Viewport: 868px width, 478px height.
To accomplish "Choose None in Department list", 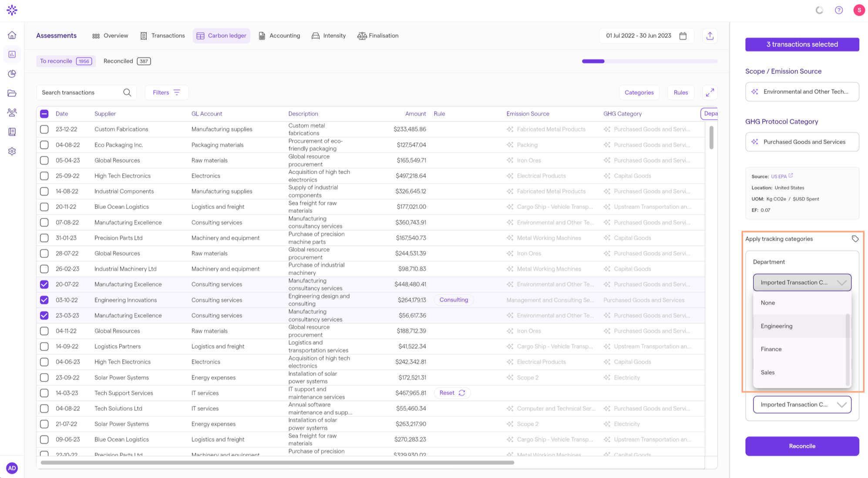I will (x=800, y=303).
